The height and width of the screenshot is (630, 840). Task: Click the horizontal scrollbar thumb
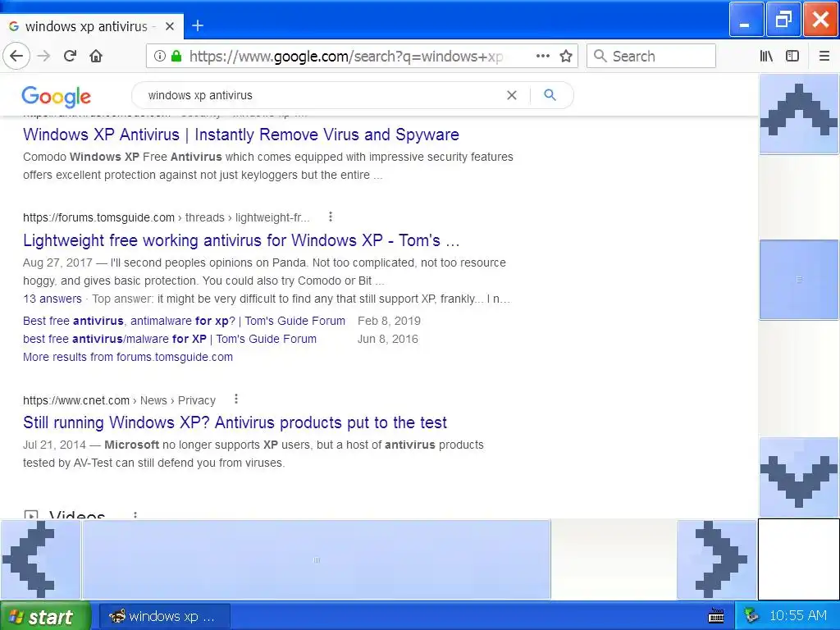(316, 559)
